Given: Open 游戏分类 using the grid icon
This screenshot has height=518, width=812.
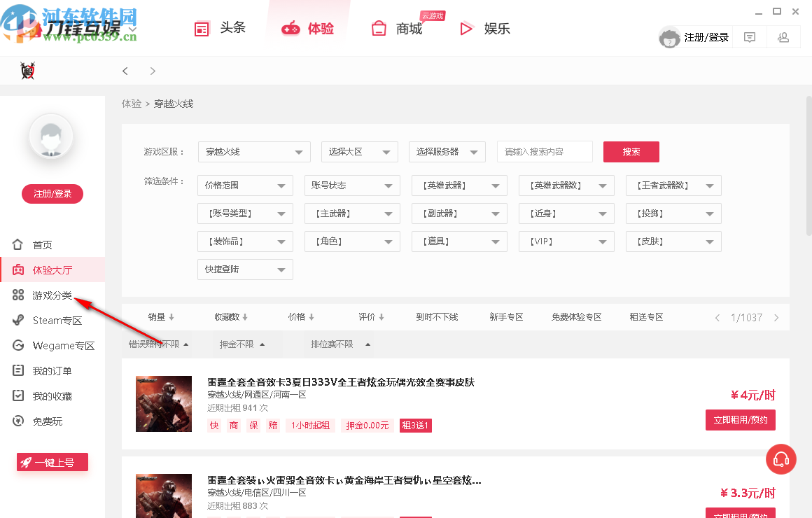Looking at the screenshot, I should click(18, 295).
